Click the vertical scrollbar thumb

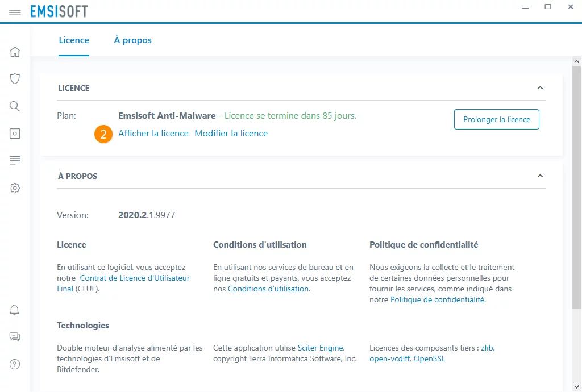click(x=576, y=187)
